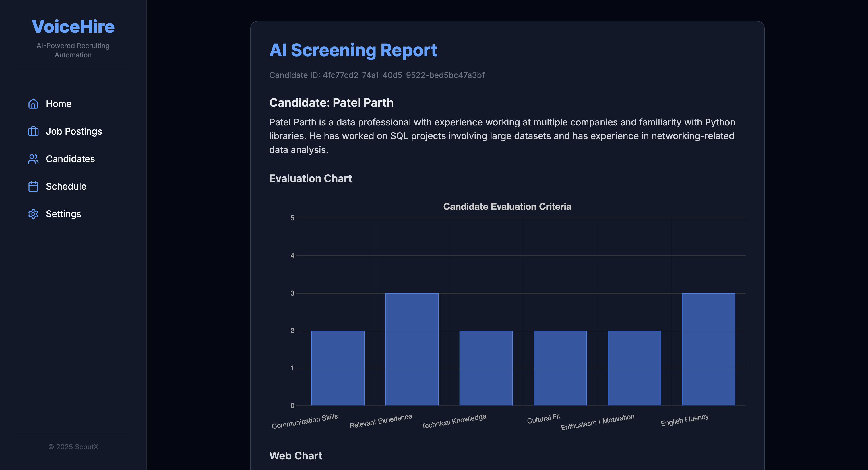Screen dimensions: 868x470
Task: Click the Home house icon
Action: pos(33,104)
